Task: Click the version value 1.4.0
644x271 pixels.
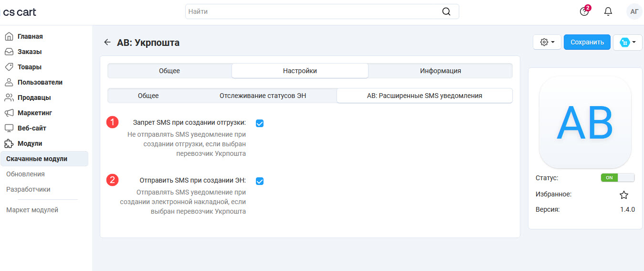Action: tap(627, 209)
